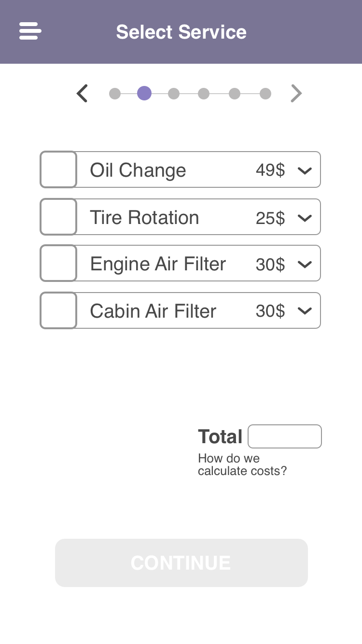Expand the Cabin Air Filter chevron

pyautogui.click(x=305, y=311)
